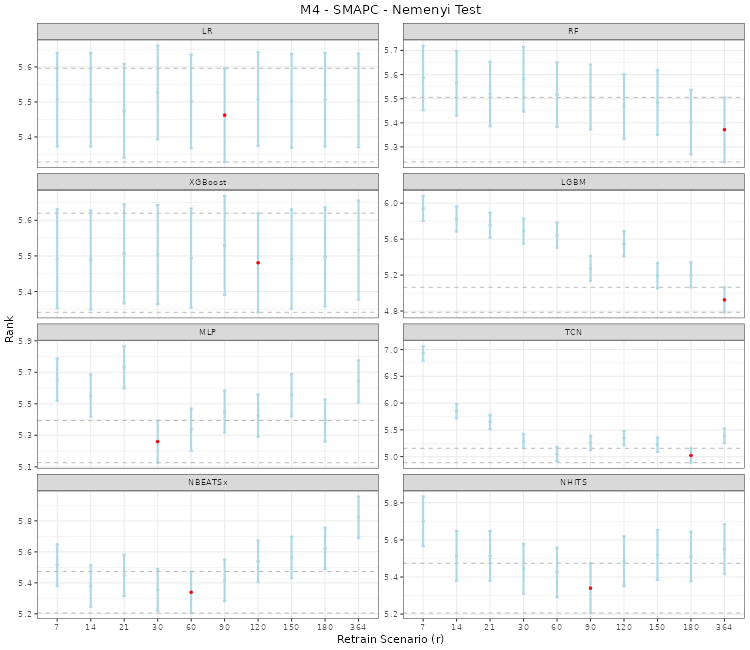The height and width of the screenshot is (650, 750).
Task: Click x-axis tick '14' under NHITS panel
Action: 456,627
